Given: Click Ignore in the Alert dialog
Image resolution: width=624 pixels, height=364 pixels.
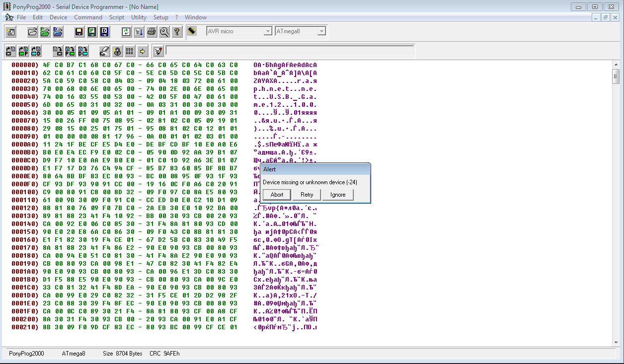Looking at the screenshot, I should (338, 195).
